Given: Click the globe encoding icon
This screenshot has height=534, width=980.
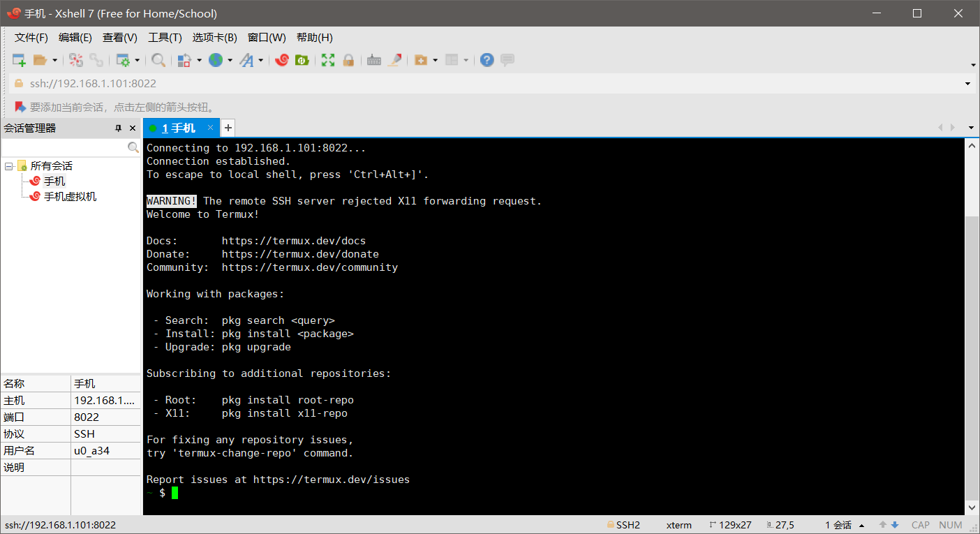Looking at the screenshot, I should (216, 60).
